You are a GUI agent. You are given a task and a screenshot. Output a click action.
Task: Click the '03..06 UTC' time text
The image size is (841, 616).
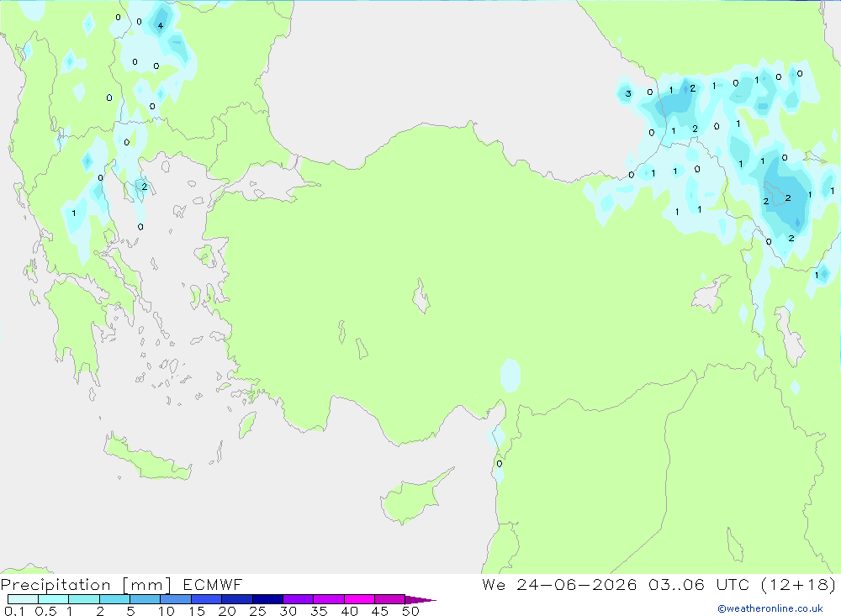click(x=698, y=584)
